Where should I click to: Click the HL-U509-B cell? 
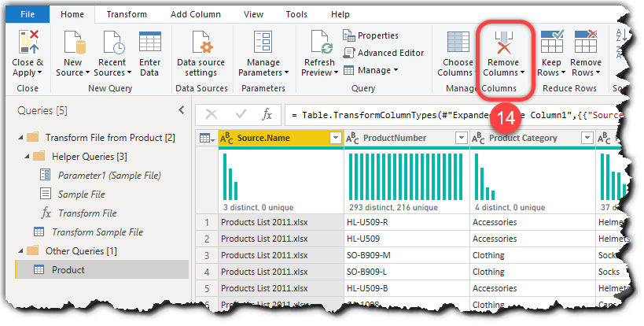point(407,288)
